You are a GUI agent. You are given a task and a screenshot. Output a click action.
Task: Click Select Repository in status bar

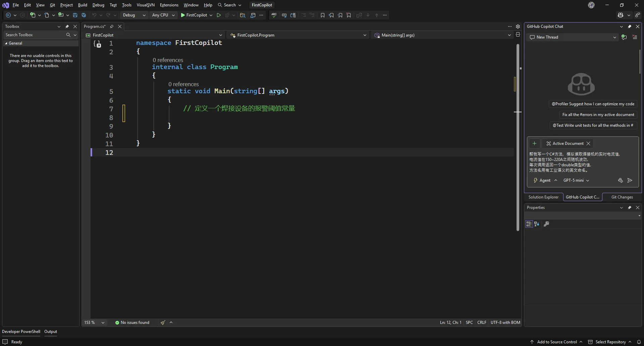610,342
